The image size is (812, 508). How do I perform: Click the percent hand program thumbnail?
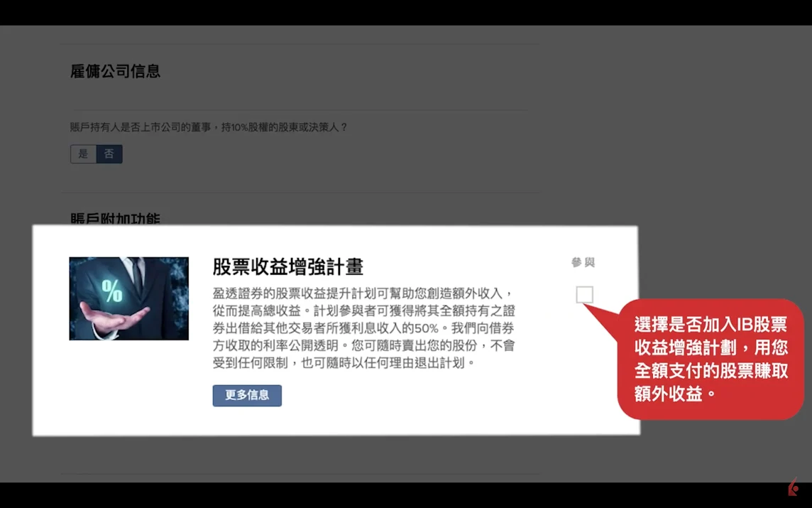coord(129,298)
